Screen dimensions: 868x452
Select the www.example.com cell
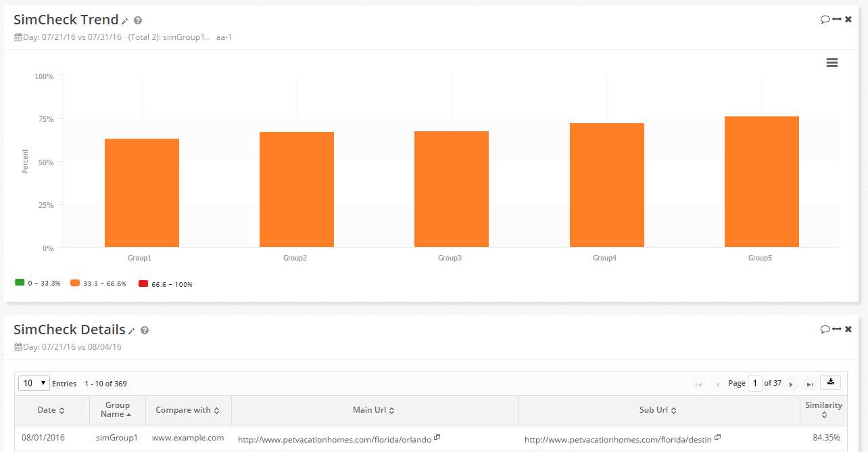188,438
